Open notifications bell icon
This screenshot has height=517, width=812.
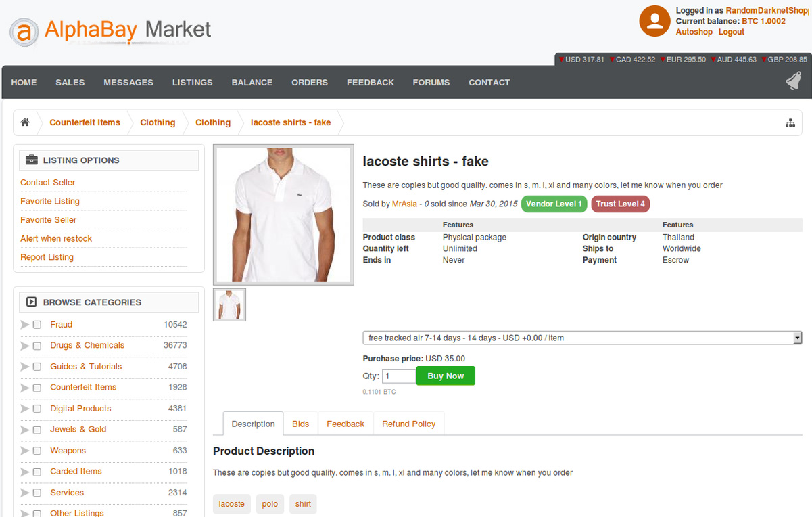click(x=794, y=81)
